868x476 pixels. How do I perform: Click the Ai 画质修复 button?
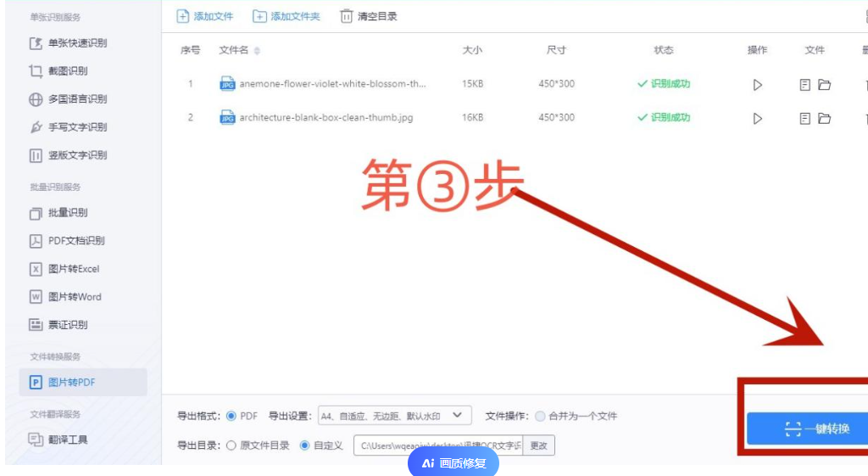pyautogui.click(x=453, y=462)
